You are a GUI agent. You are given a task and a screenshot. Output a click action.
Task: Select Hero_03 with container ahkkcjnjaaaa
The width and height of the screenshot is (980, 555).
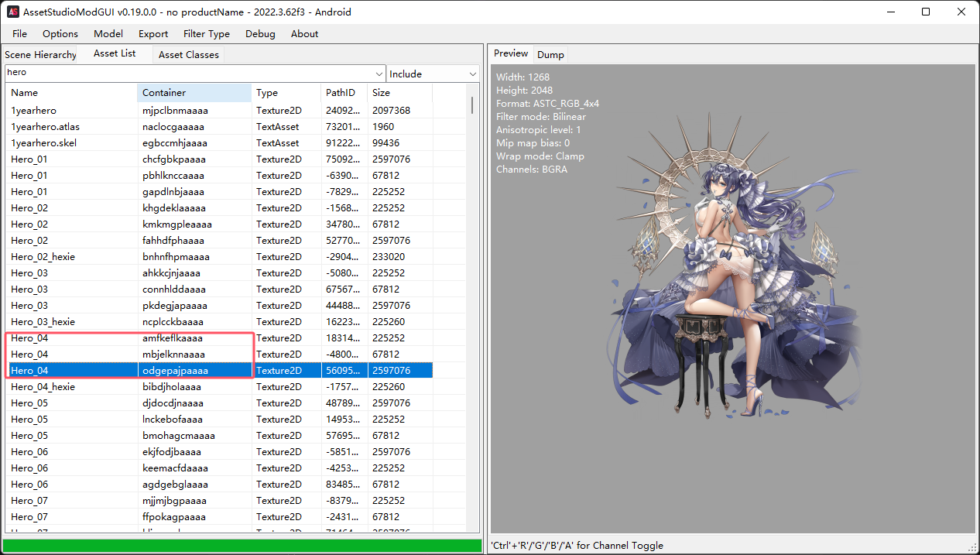coord(219,273)
